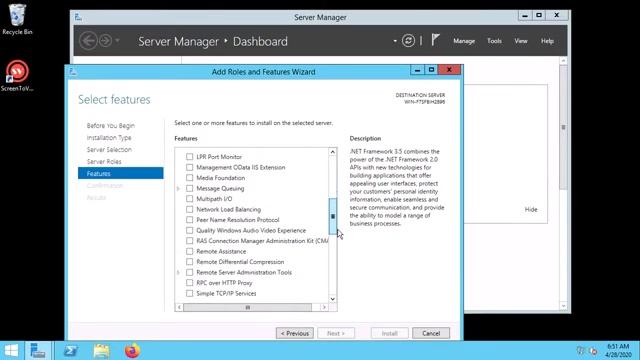The width and height of the screenshot is (640, 360).
Task: Click the features list horizontal scrollbar thumb
Action: 247,307
